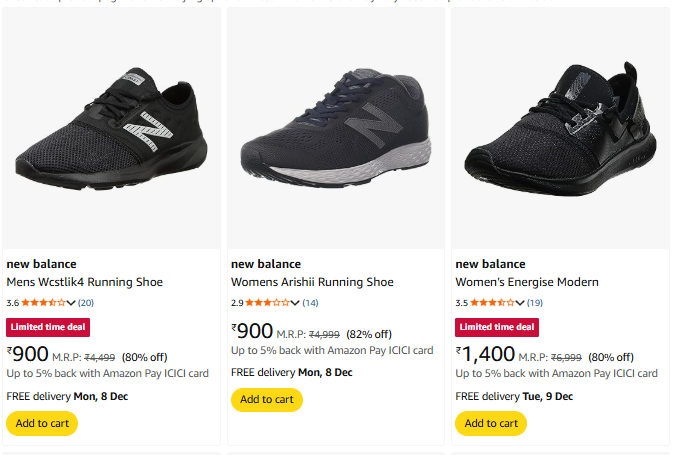Add Mens Wcstlik4 Running Shoe to cart
This screenshot has height=455, width=674.
pos(42,423)
